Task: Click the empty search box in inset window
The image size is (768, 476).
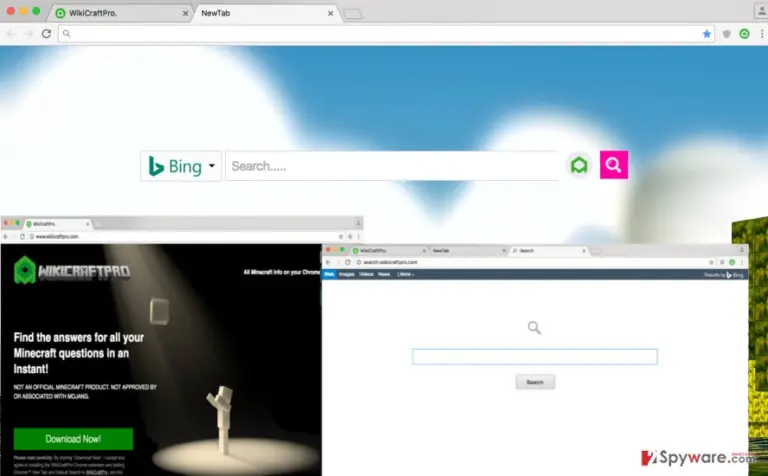Action: [535, 357]
